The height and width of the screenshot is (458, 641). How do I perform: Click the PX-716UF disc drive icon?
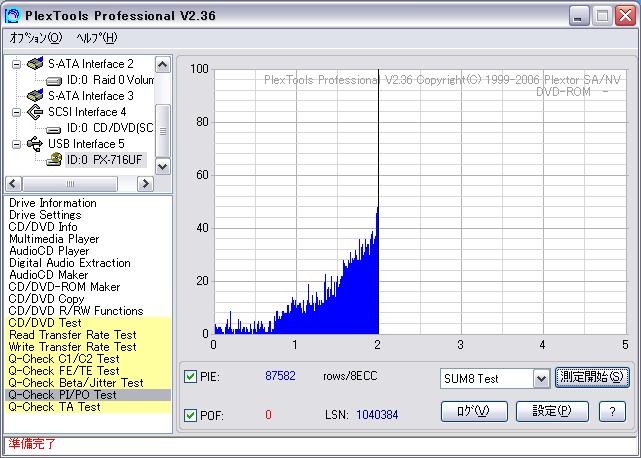(54, 160)
